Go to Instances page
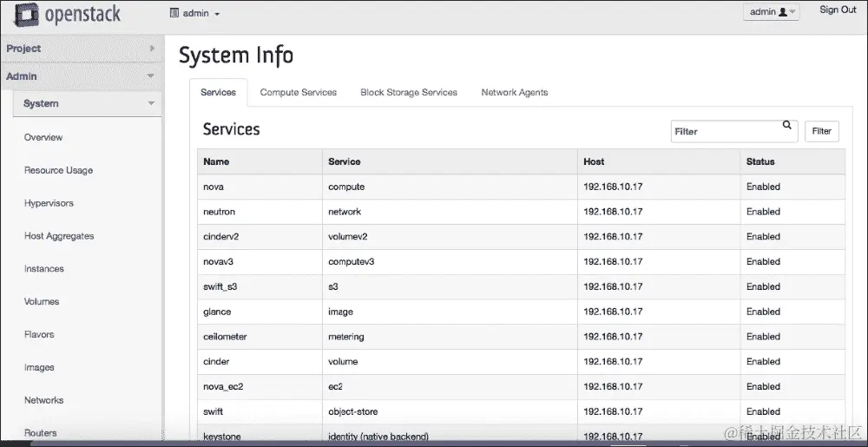This screenshot has width=868, height=447. 43,269
